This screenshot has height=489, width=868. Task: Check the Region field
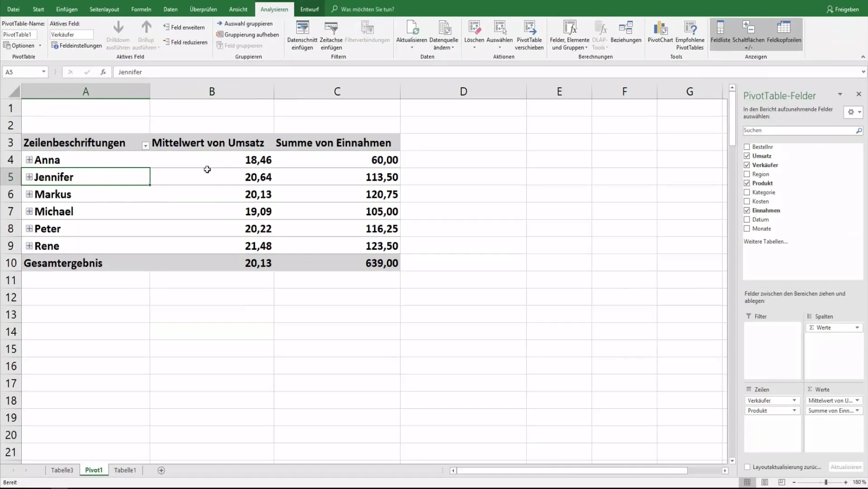[x=747, y=174]
